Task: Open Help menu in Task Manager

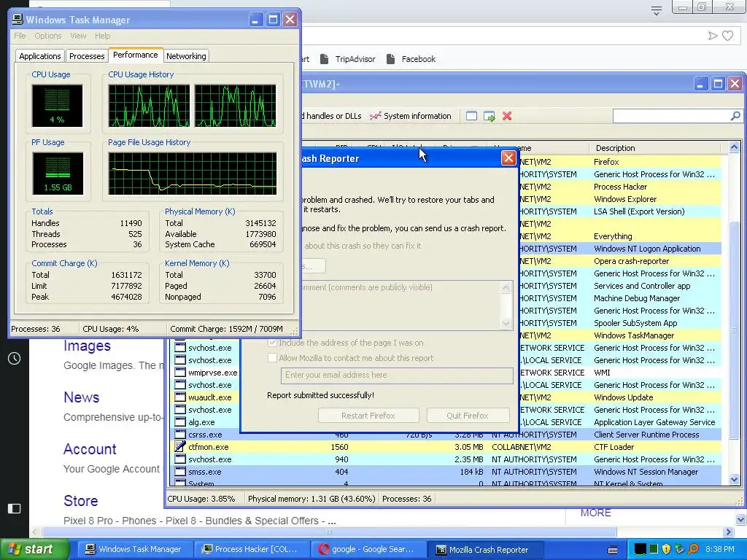Action: (102, 36)
